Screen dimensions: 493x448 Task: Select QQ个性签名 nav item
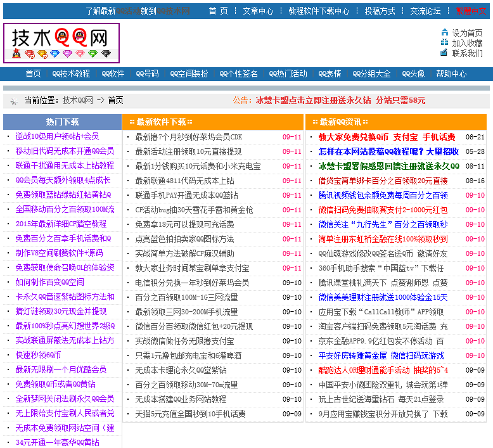click(239, 74)
